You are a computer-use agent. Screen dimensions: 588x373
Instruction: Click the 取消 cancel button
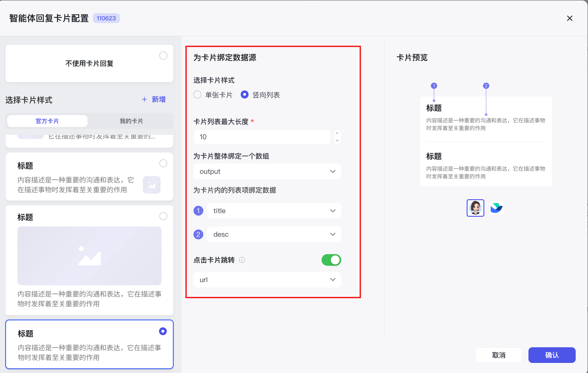click(499, 355)
